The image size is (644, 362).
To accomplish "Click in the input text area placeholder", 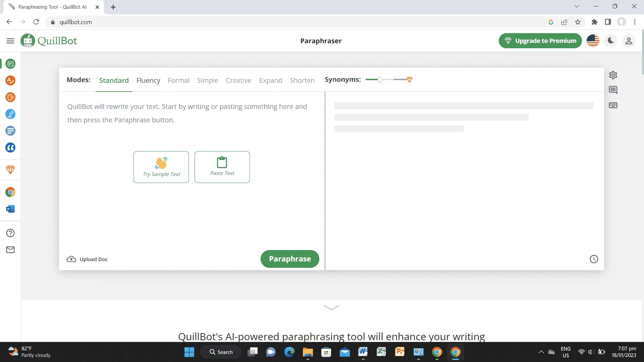I will 187,113.
